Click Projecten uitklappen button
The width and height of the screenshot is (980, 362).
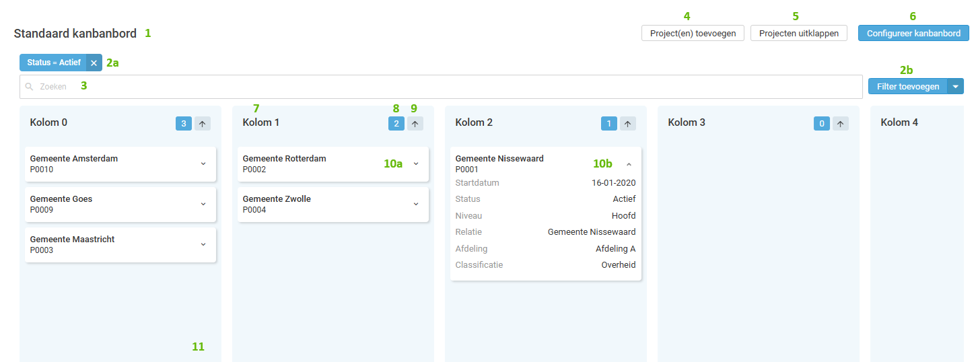798,33
